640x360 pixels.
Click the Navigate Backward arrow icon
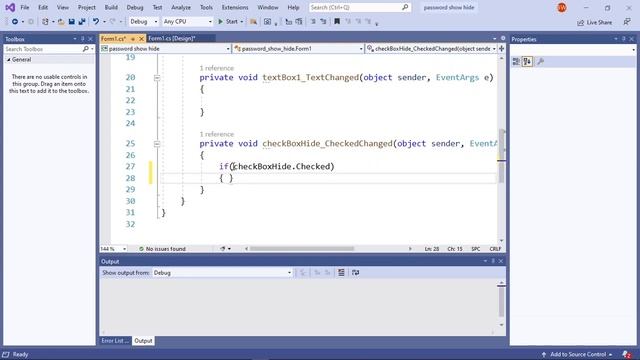click(x=15, y=22)
